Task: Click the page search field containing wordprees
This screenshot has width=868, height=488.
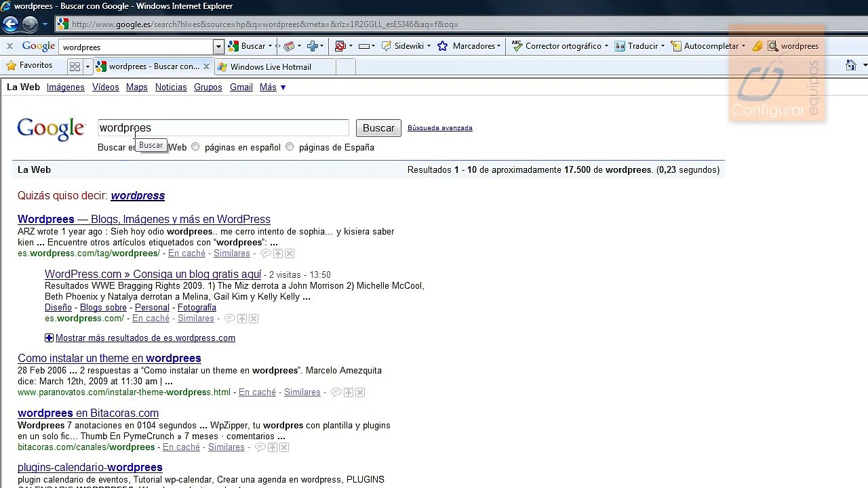Action: [223, 128]
